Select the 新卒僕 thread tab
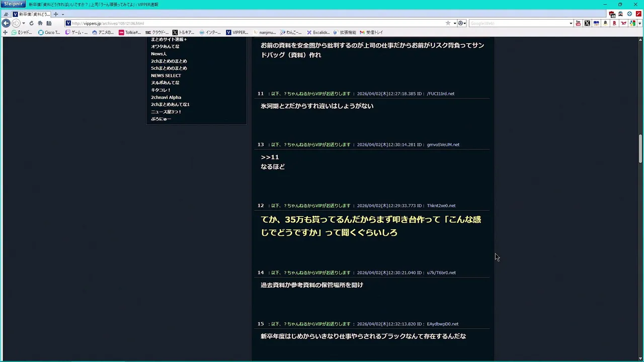The height and width of the screenshot is (362, 644). click(31, 14)
